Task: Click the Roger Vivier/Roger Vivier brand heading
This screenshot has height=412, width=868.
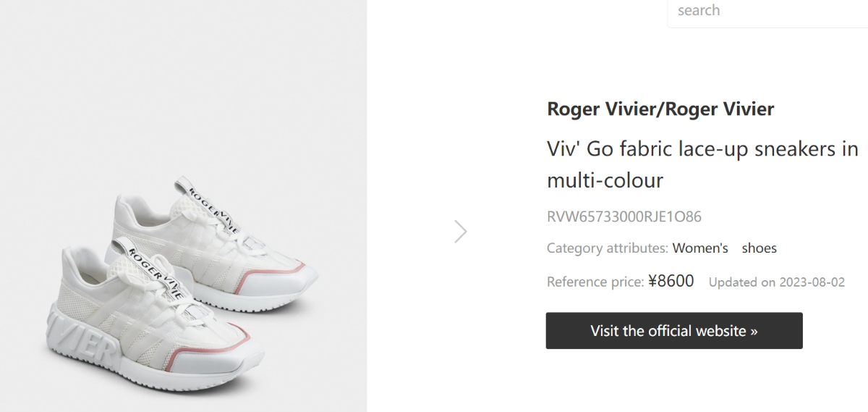Action: coord(660,109)
